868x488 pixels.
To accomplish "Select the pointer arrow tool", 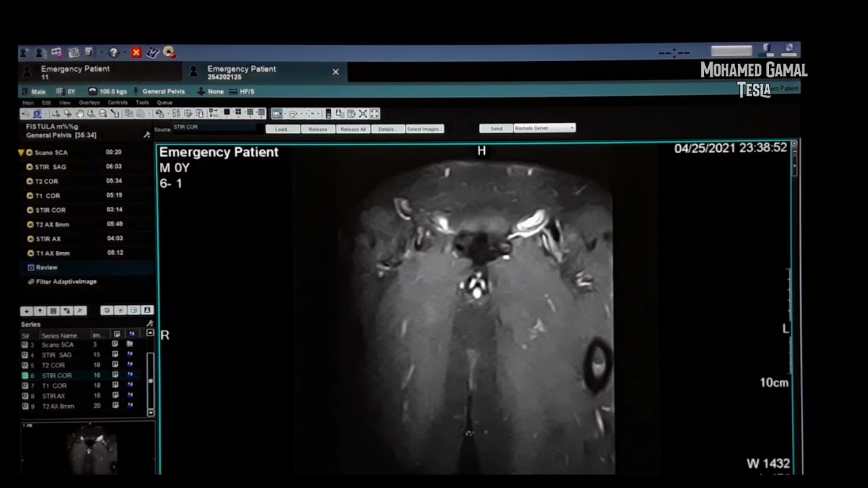I will (x=26, y=114).
